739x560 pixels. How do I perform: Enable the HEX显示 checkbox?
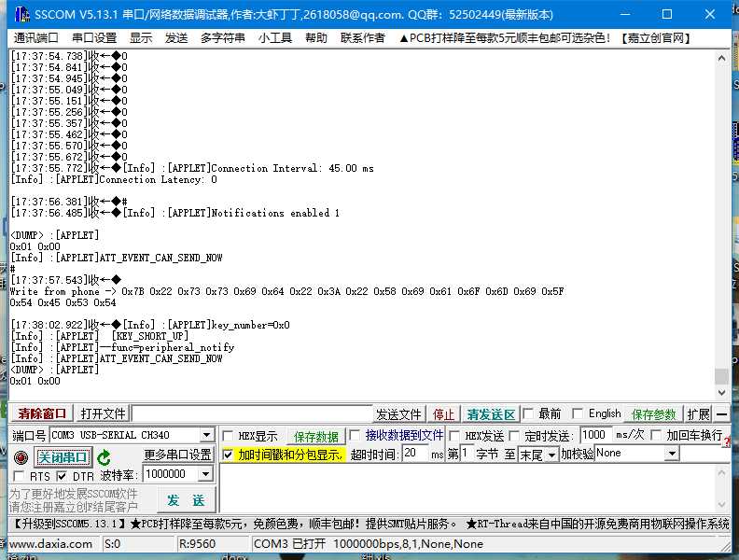click(x=228, y=436)
